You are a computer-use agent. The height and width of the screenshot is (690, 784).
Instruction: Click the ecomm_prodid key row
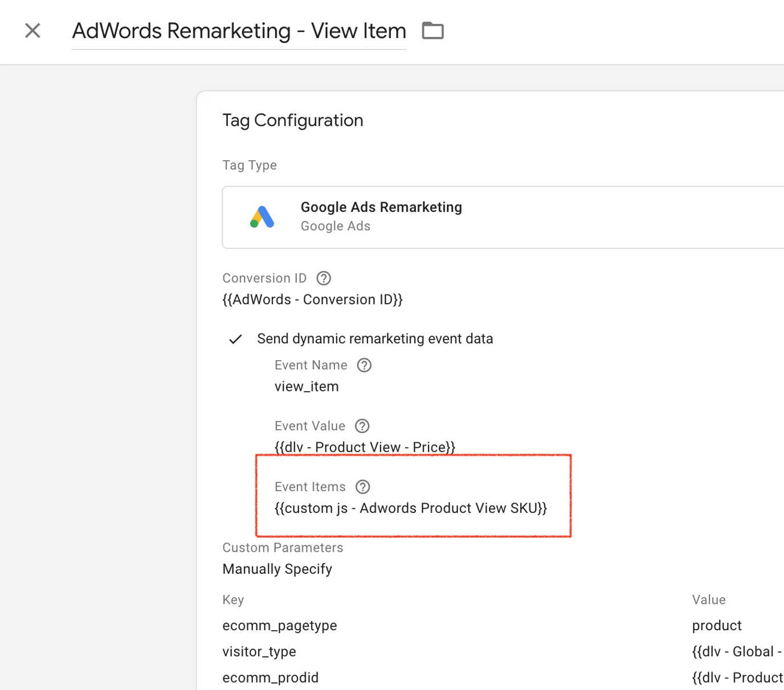click(x=271, y=678)
